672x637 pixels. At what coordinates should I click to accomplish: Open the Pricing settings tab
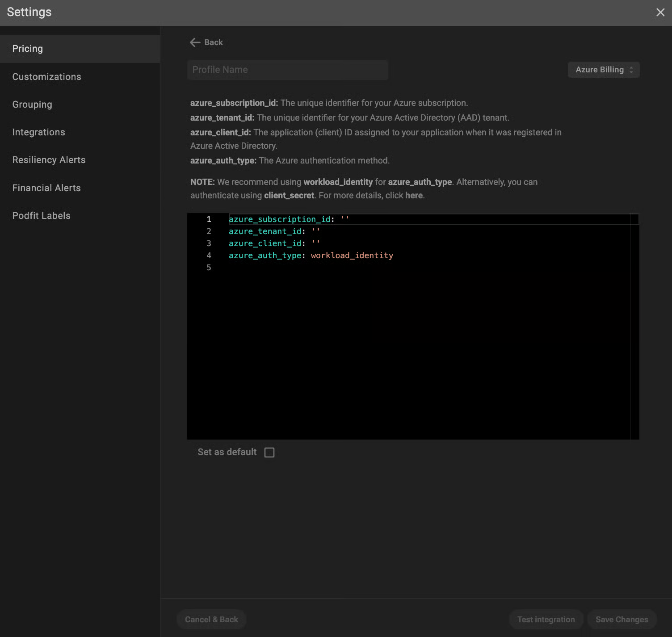click(28, 49)
